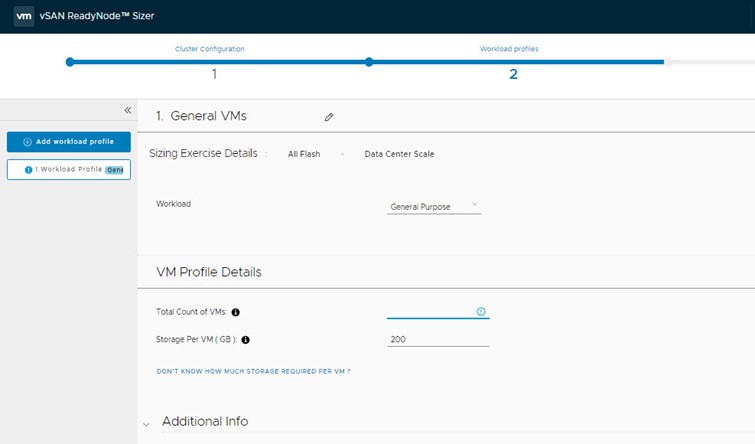
Task: Collapse the sidebar with double chevron
Action: 128,110
